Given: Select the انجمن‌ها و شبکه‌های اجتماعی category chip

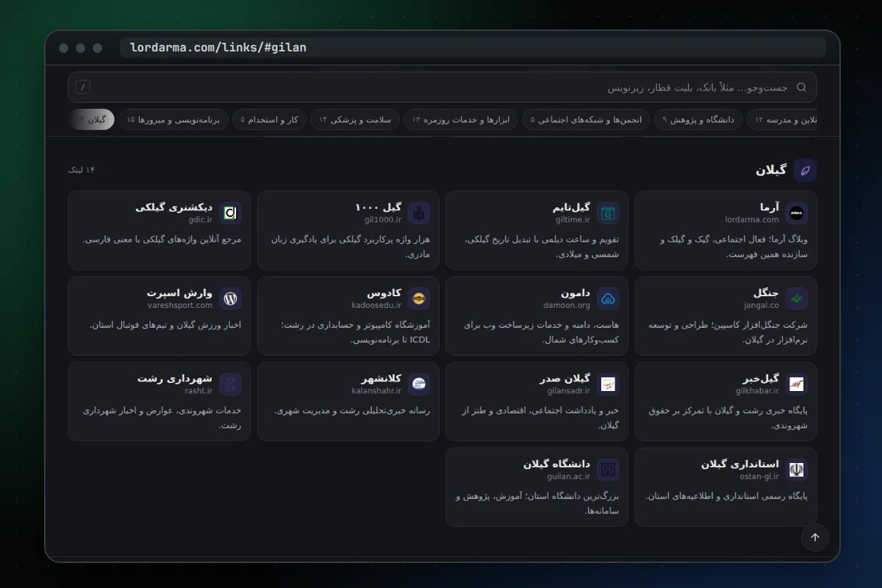Looking at the screenshot, I should (586, 120).
